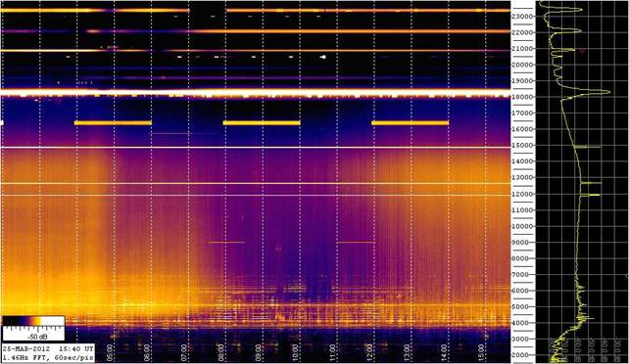Click the last yellow bar near 16400 Hz

(410, 123)
